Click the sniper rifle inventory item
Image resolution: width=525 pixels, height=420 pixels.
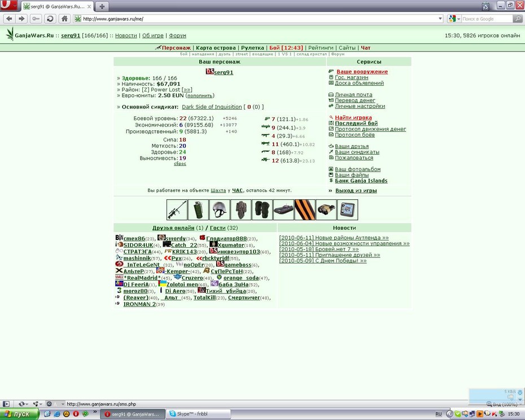pyautogui.click(x=177, y=209)
